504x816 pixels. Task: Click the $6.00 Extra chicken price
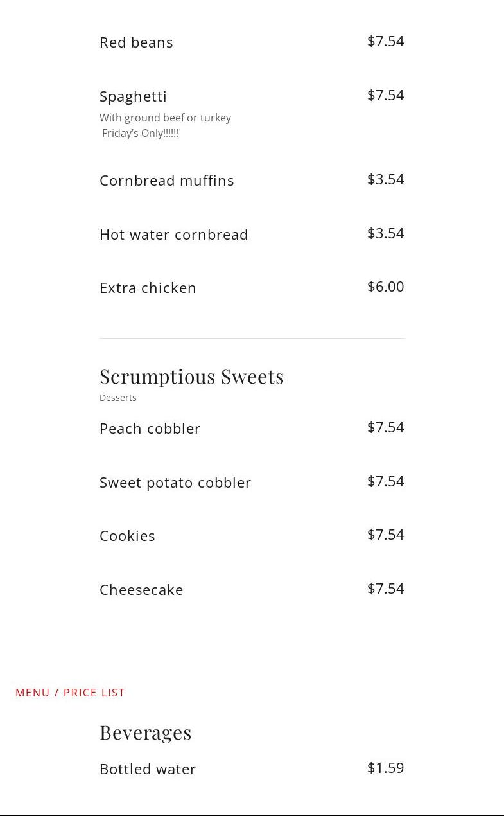tap(385, 287)
